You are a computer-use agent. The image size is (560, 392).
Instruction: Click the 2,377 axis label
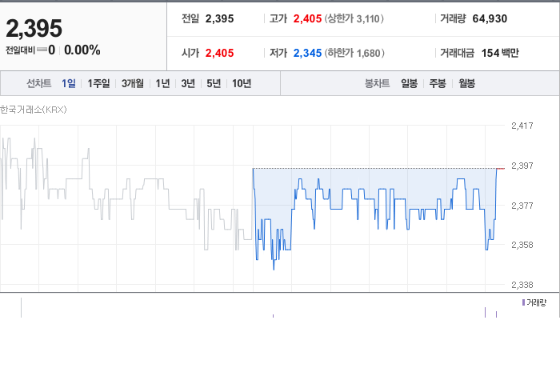[x=522, y=206]
